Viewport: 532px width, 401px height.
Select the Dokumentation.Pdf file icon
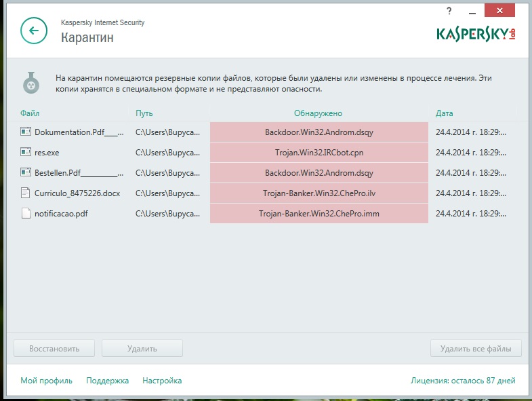[x=26, y=132]
